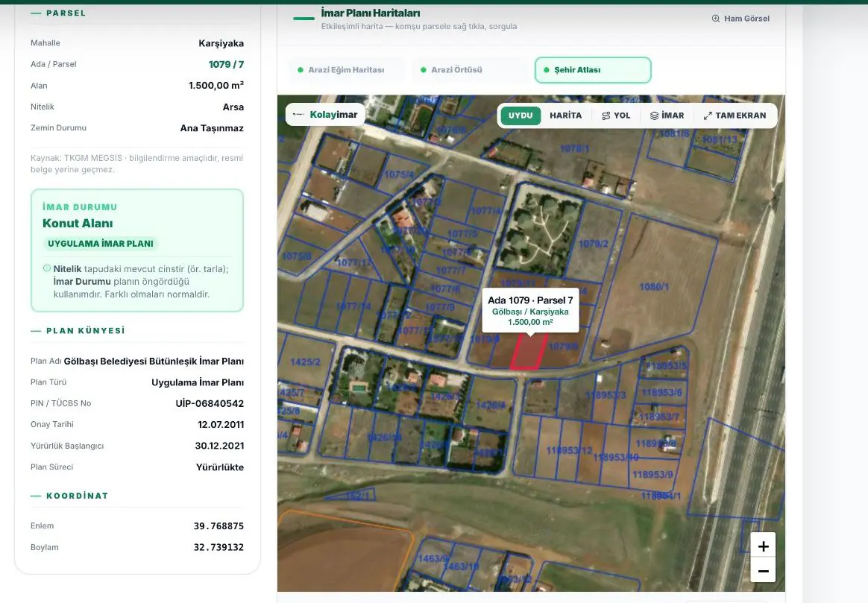868x603 pixels.
Task: Click the Ada 1079 · Parsel 7 popup title
Action: point(530,300)
